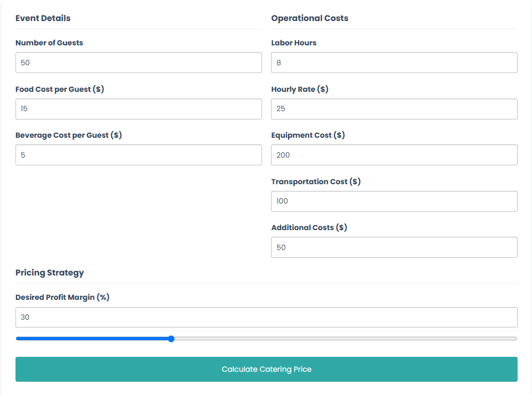Click the Food Cost per Guest ($) label
532x395 pixels.
(x=60, y=89)
